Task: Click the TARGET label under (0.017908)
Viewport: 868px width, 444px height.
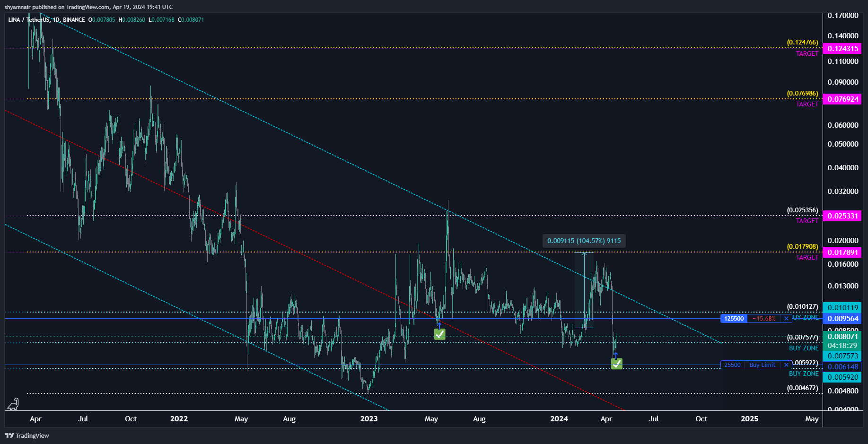Action: (x=807, y=257)
